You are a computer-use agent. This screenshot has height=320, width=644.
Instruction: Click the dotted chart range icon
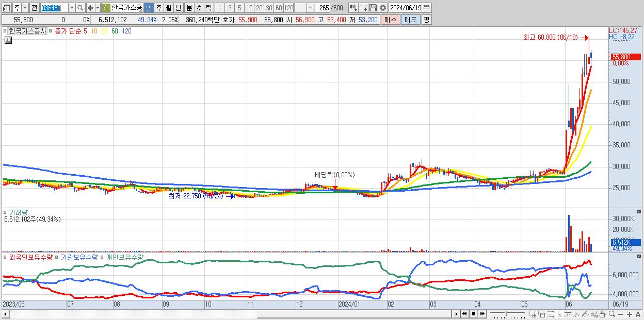click(x=550, y=314)
